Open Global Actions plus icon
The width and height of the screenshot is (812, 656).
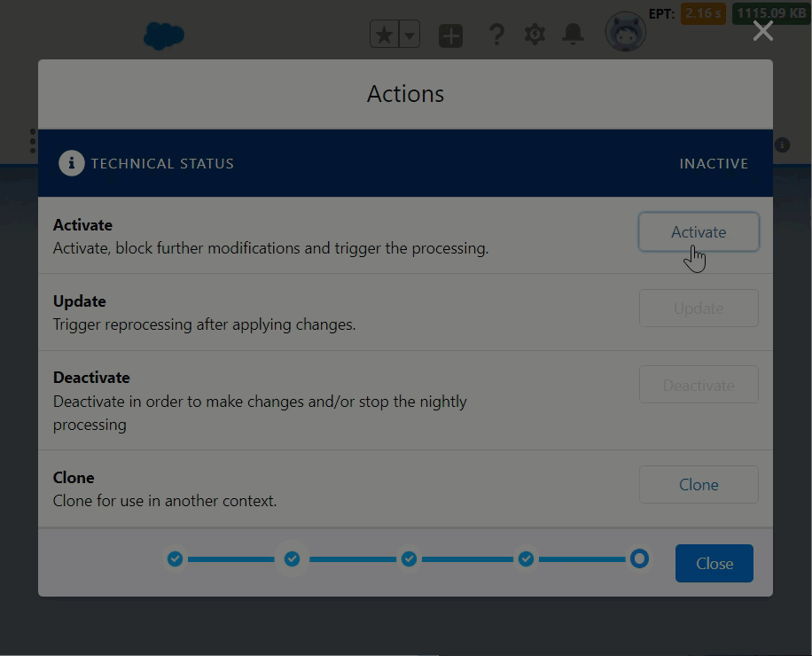(450, 35)
